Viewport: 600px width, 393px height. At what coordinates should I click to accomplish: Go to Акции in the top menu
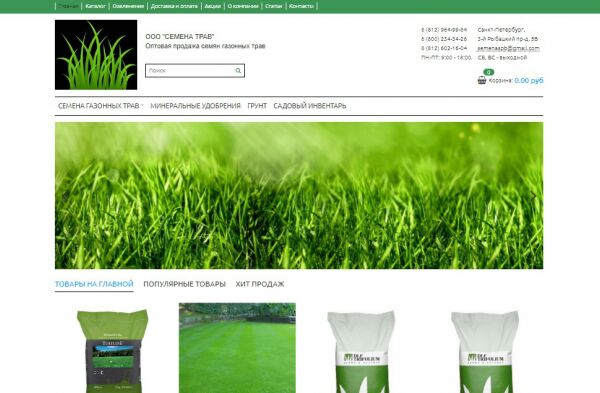pyautogui.click(x=212, y=6)
